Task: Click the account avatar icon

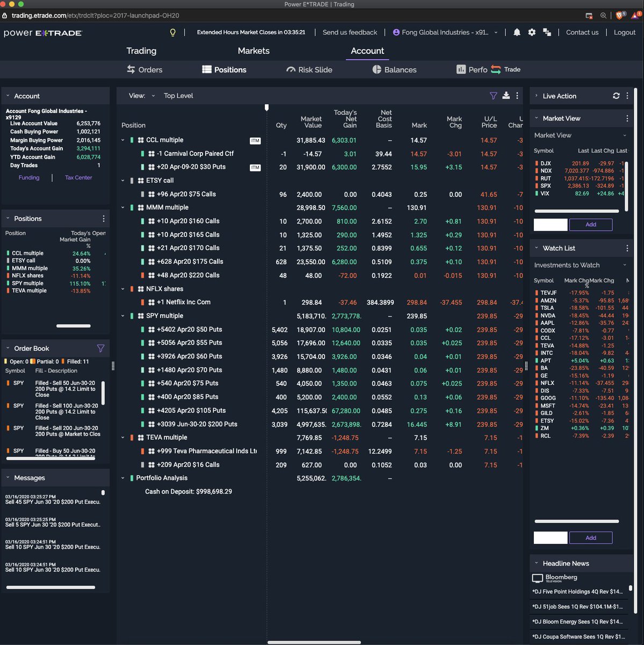Action: [x=396, y=32]
